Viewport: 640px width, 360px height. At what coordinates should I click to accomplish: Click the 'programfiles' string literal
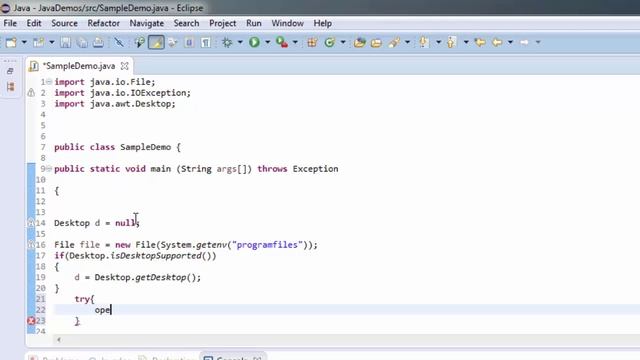coord(267,245)
